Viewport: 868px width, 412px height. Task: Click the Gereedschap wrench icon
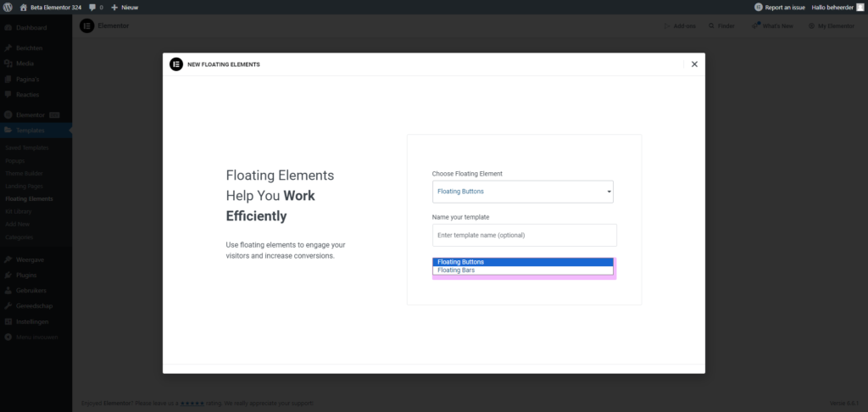point(8,306)
